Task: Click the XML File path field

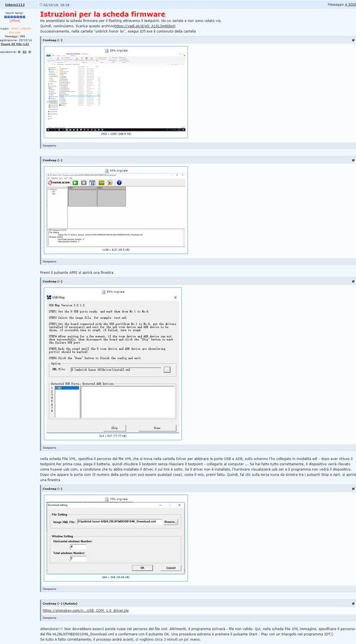Action: tap(116, 370)
